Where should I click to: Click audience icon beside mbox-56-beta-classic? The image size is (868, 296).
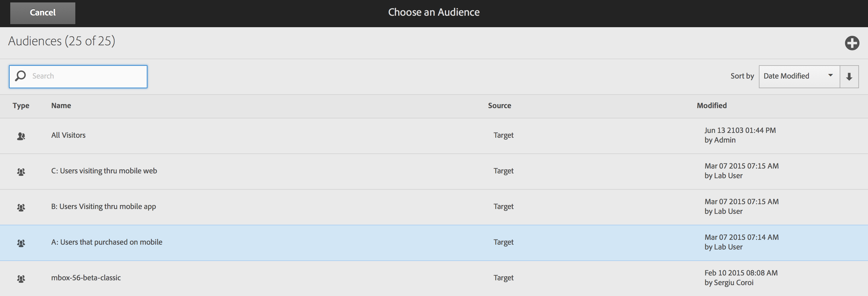21,278
